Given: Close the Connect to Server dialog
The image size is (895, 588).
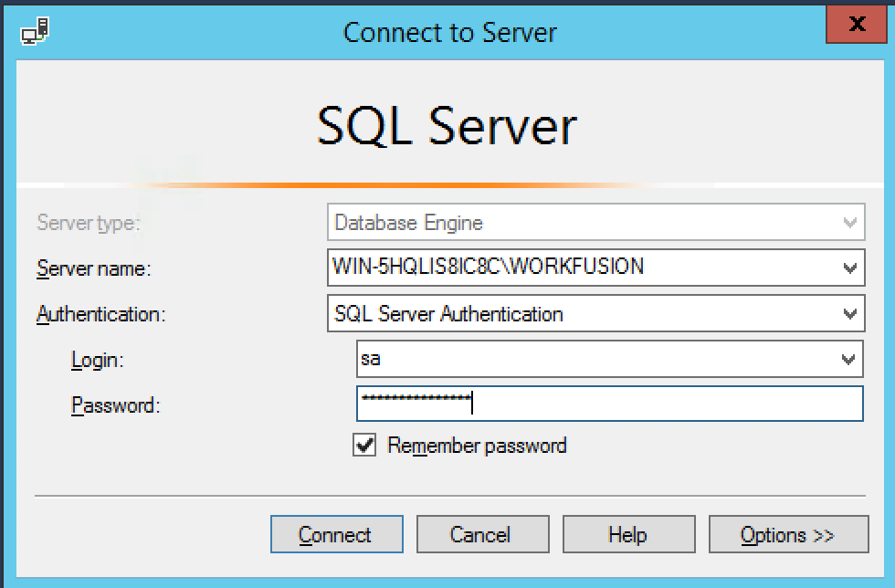Looking at the screenshot, I should pos(857,24).
